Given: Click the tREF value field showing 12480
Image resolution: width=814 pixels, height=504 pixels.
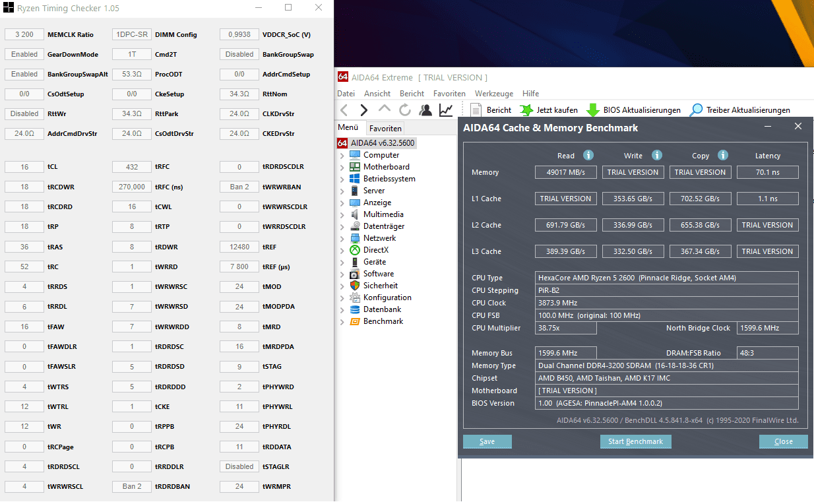Looking at the screenshot, I should [x=239, y=247].
